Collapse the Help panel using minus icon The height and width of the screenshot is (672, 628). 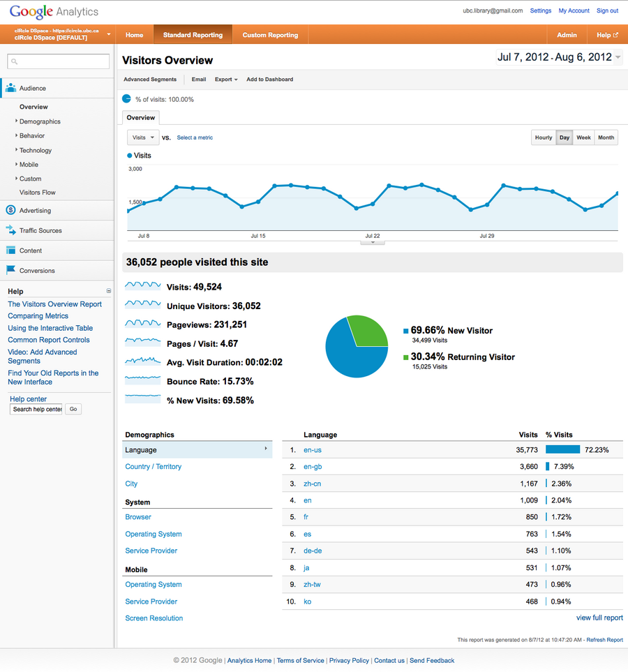pyautogui.click(x=108, y=291)
